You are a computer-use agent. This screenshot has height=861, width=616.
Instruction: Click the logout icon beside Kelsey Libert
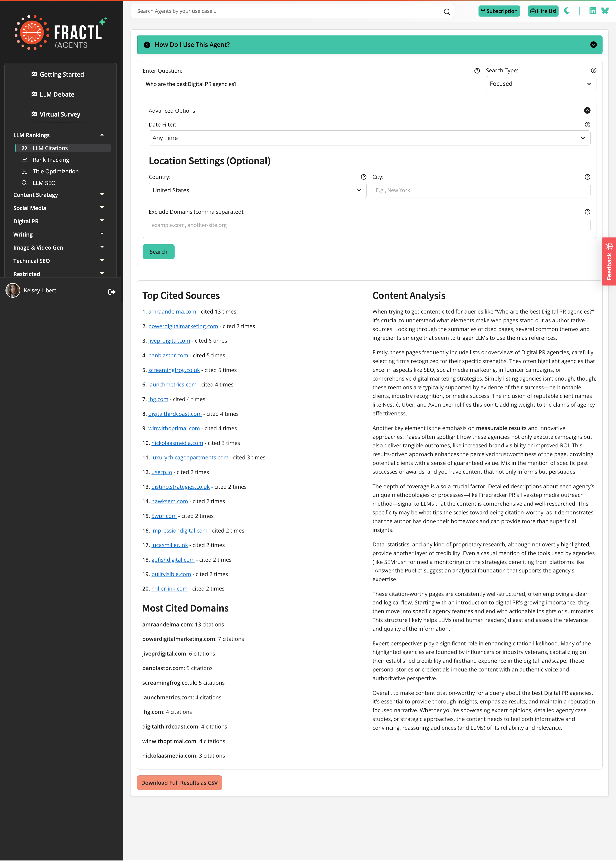[x=112, y=292]
